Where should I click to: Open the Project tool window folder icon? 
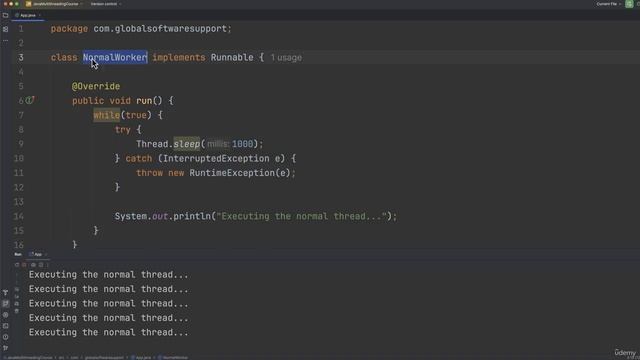[x=5, y=15]
